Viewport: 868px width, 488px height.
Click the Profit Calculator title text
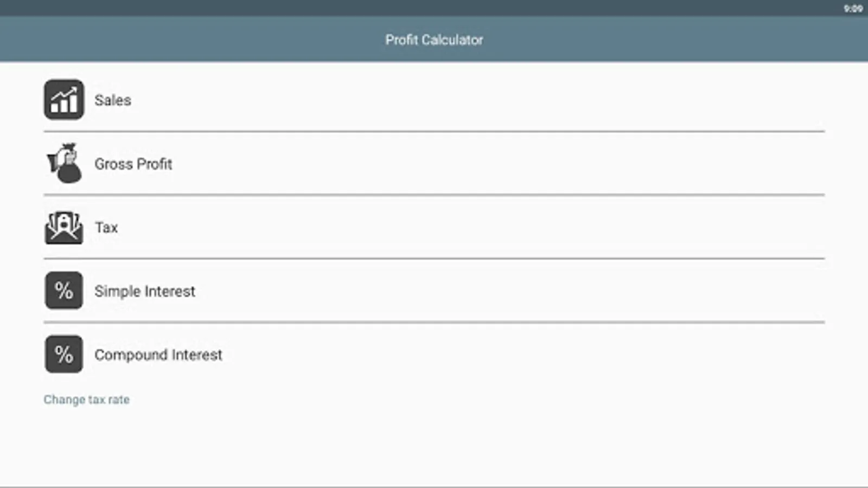coord(434,40)
